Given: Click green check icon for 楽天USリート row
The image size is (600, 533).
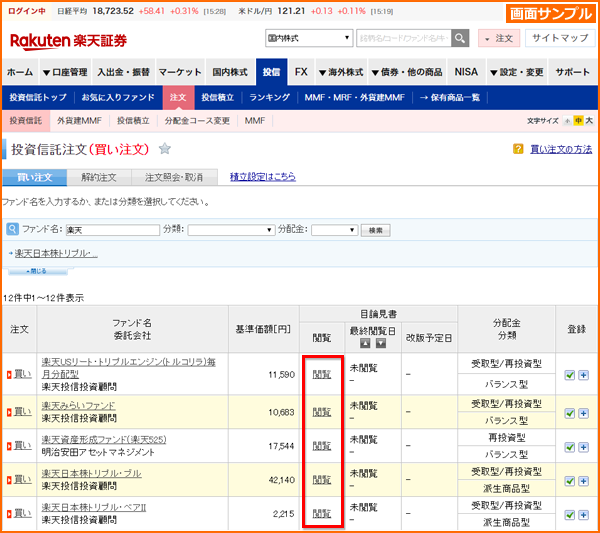Looking at the screenshot, I should (570, 375).
